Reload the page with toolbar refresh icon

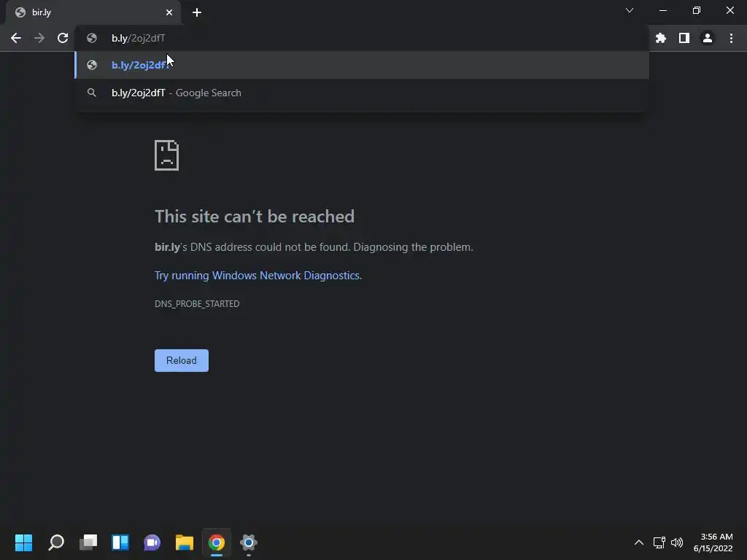[x=63, y=38]
